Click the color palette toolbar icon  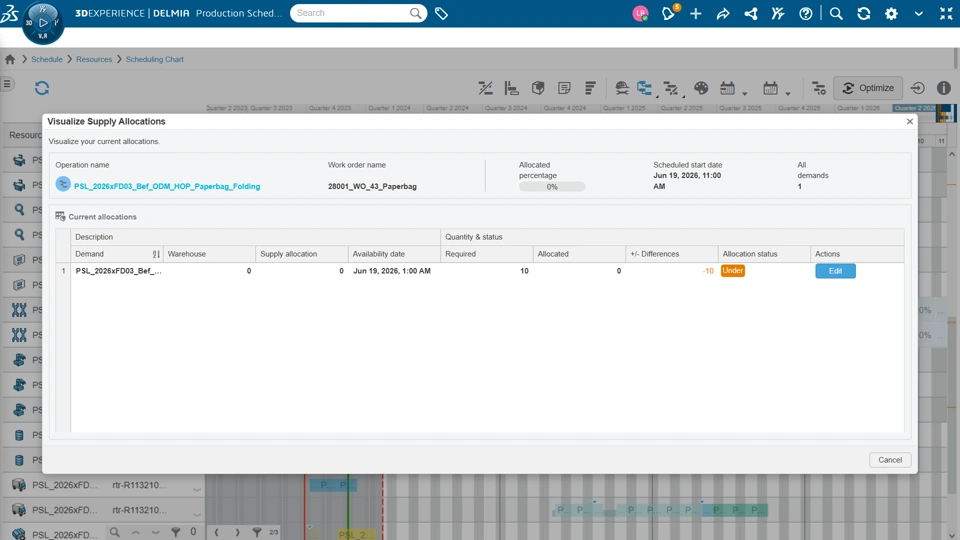701,88
